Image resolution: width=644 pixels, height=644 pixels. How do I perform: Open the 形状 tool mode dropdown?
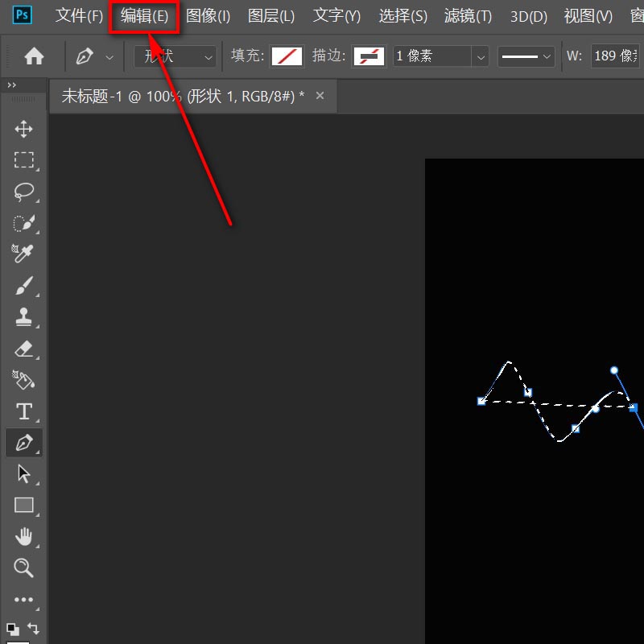point(175,56)
